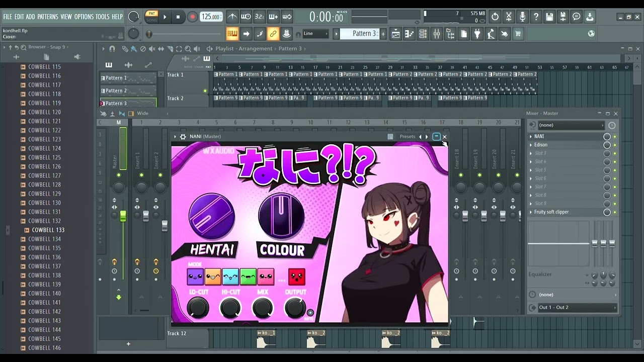Toggle Fruity soft clipper enable LED
This screenshot has height=362, width=644.
click(x=615, y=212)
